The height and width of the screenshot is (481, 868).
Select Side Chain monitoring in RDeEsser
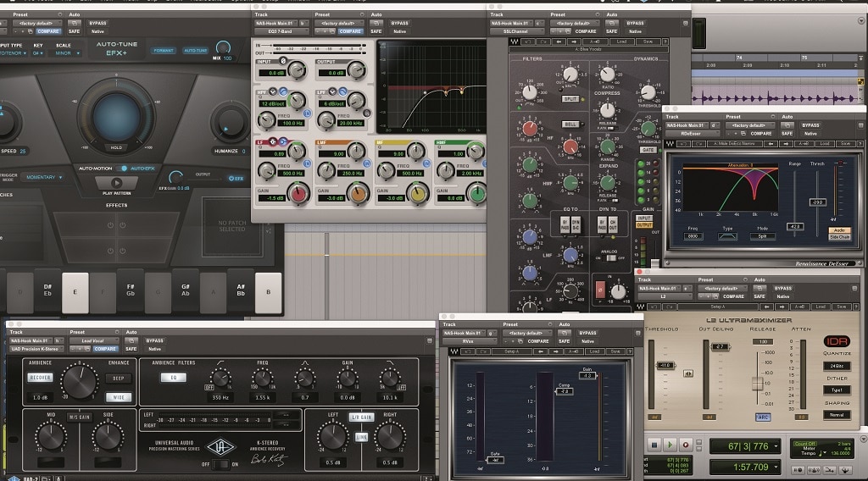point(839,236)
